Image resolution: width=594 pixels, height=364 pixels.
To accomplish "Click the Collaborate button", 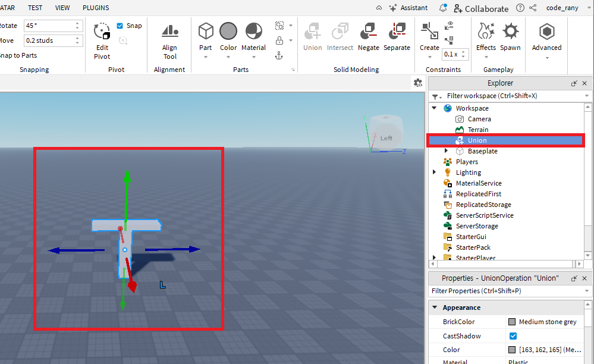I will tap(481, 8).
